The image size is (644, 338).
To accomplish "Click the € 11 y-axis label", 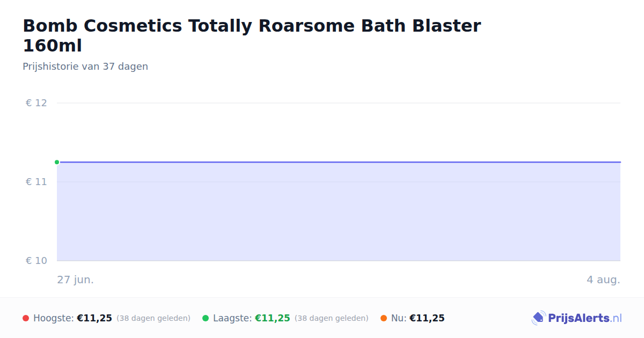I will click(36, 182).
